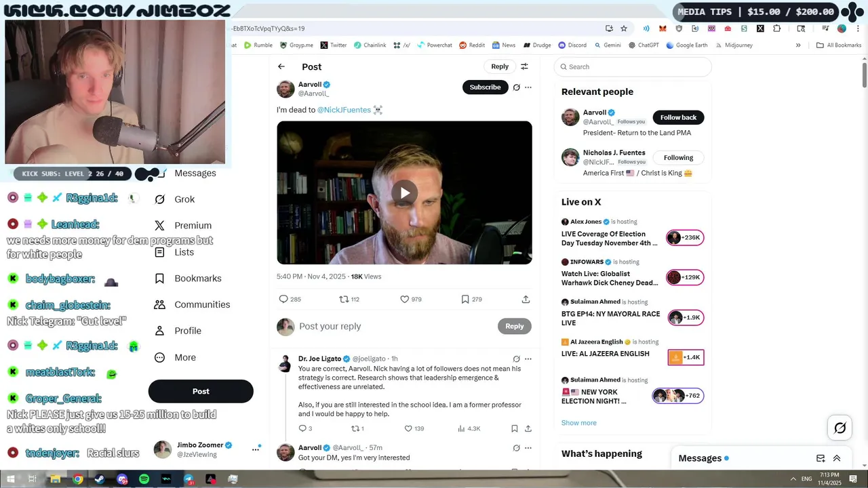This screenshot has width=868, height=488.
Task: Open Communities from the sidebar
Action: pos(192,304)
